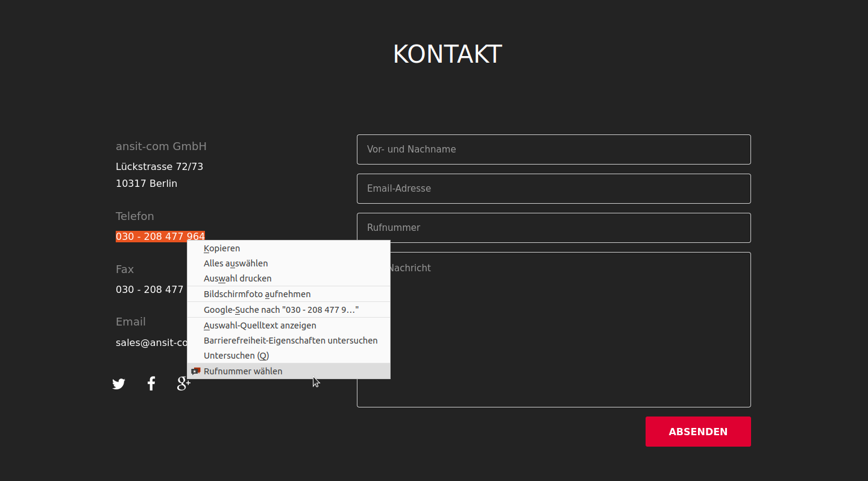This screenshot has height=481, width=868.
Task: Click the Rufnummer input field
Action: [x=553, y=227]
